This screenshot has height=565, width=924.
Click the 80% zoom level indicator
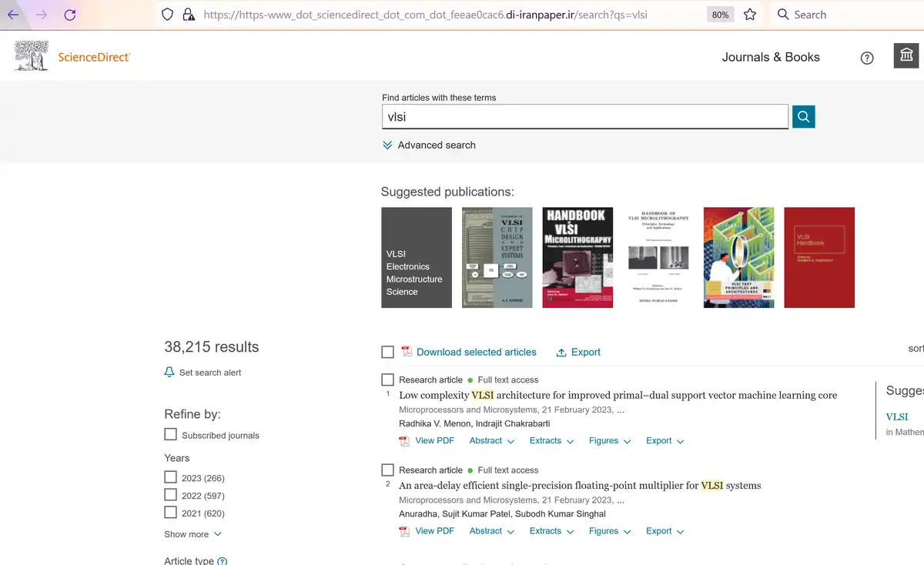(x=719, y=14)
